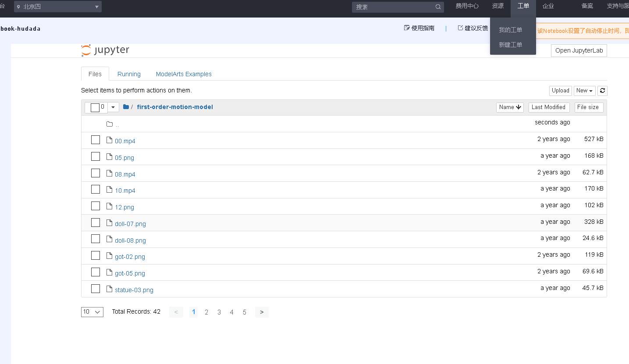The height and width of the screenshot is (364, 629).
Task: Check the box for got-05.png
Action: pos(96,272)
